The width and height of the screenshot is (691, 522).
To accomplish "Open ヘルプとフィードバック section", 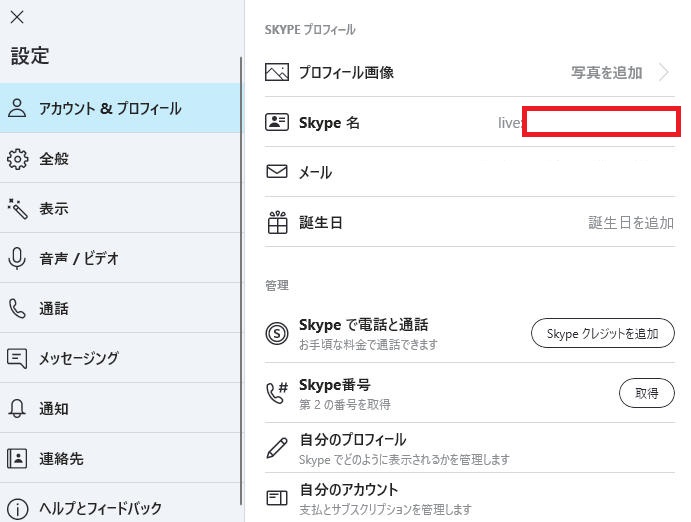I will [120, 503].
